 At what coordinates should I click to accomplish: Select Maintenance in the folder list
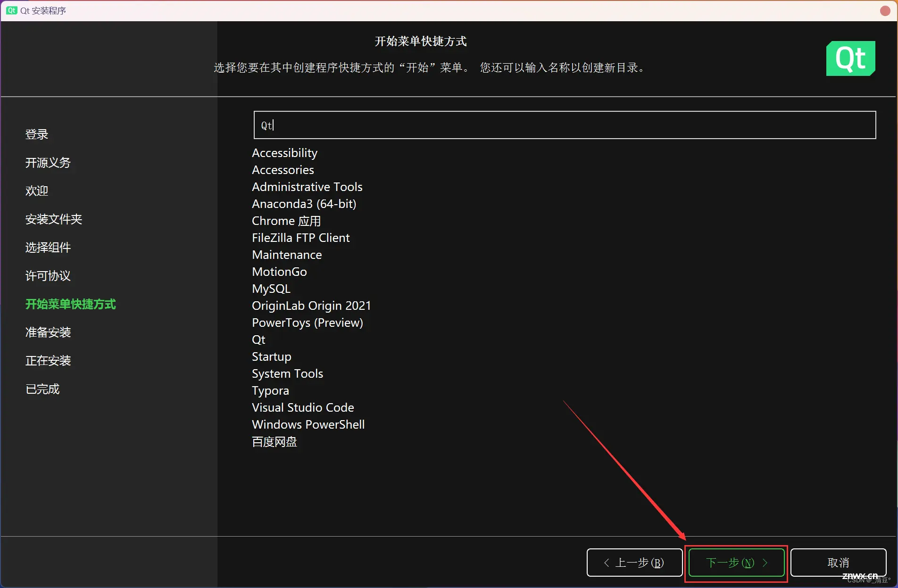pyautogui.click(x=287, y=255)
